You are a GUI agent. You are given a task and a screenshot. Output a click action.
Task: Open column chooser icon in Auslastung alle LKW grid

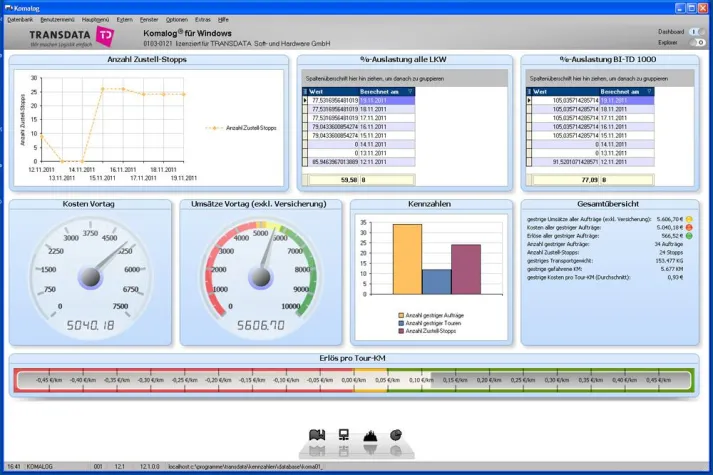pyautogui.click(x=305, y=92)
